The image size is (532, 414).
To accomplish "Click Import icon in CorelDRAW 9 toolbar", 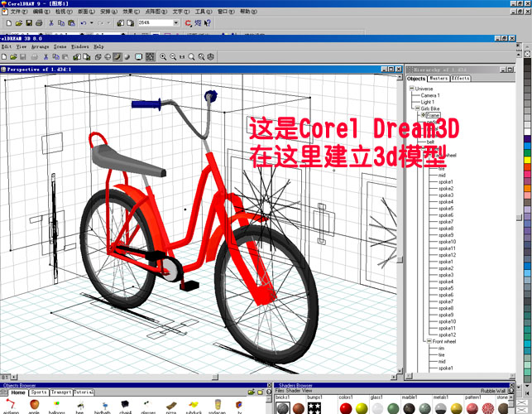I will 121,23.
